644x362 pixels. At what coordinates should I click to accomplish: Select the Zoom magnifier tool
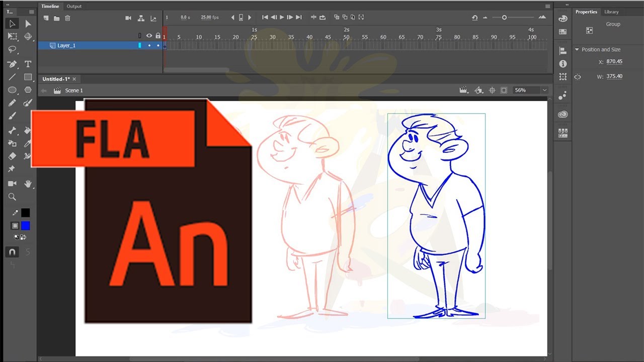12,197
